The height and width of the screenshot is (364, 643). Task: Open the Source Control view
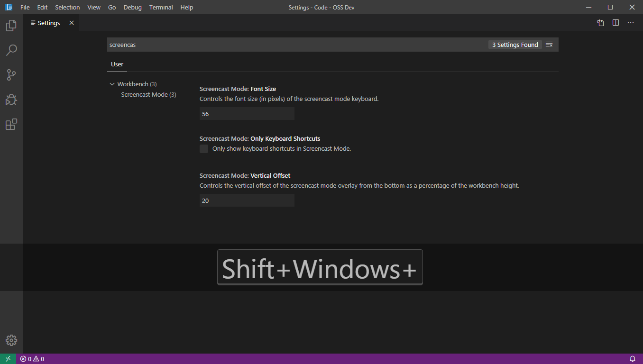(11, 75)
